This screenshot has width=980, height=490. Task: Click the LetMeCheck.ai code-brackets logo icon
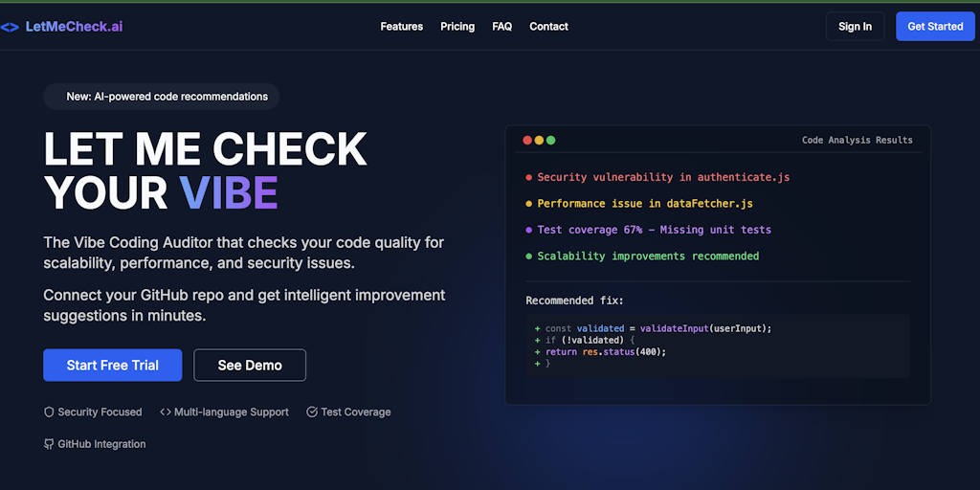pyautogui.click(x=10, y=27)
